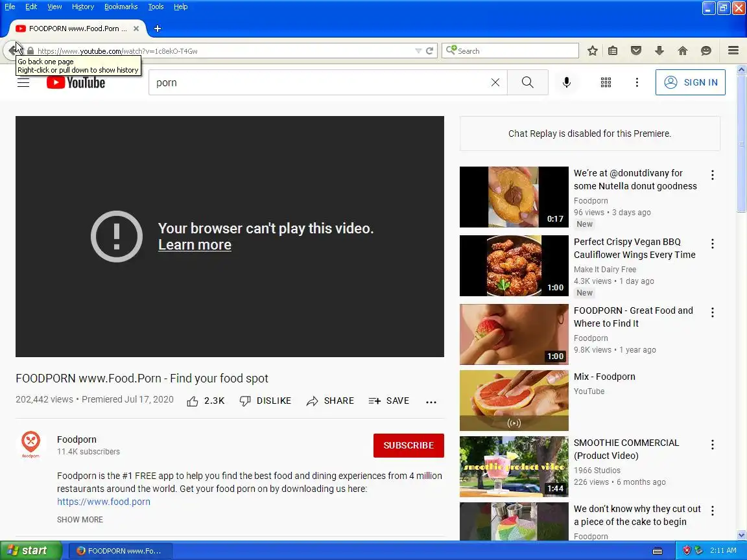747x560 pixels.
Task: Click the browser back arrow button
Action: tap(12, 51)
